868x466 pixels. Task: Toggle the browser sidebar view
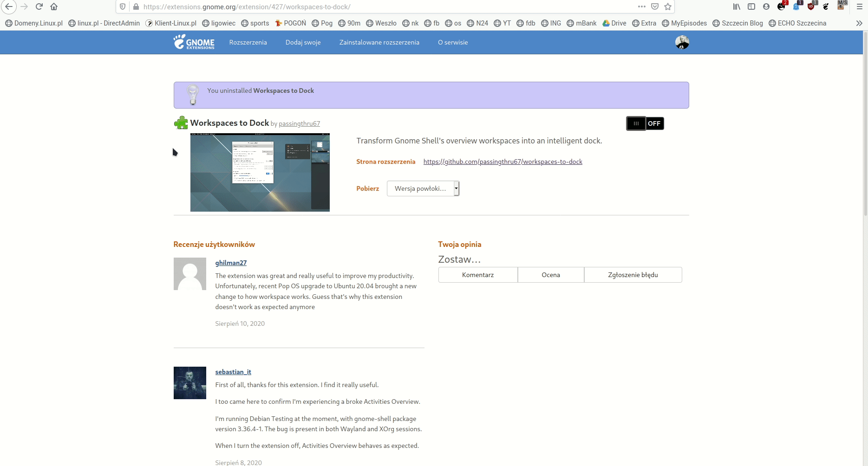(x=751, y=6)
